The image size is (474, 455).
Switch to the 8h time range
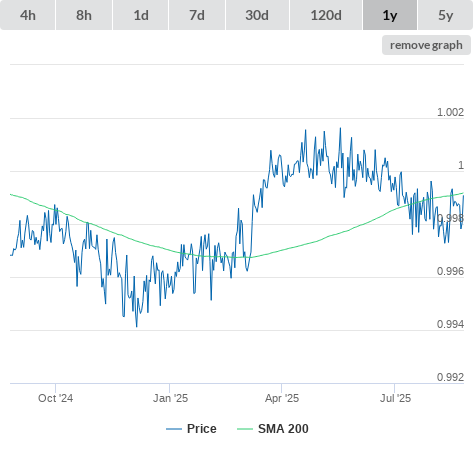point(84,15)
